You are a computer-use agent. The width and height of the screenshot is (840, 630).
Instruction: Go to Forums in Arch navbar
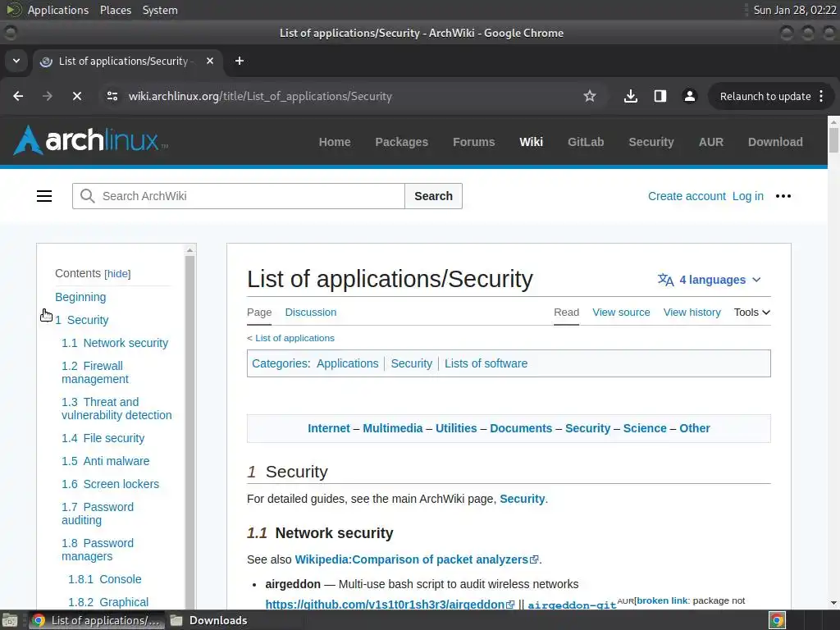[x=474, y=142]
